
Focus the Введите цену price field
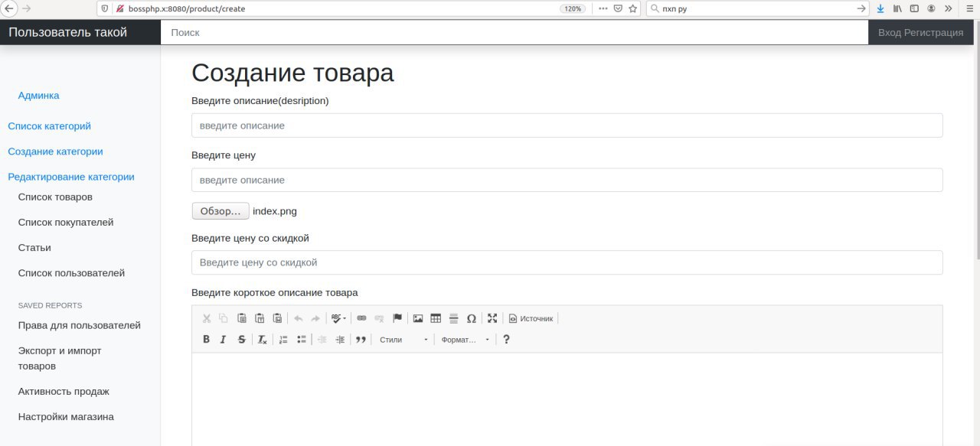pyautogui.click(x=567, y=180)
